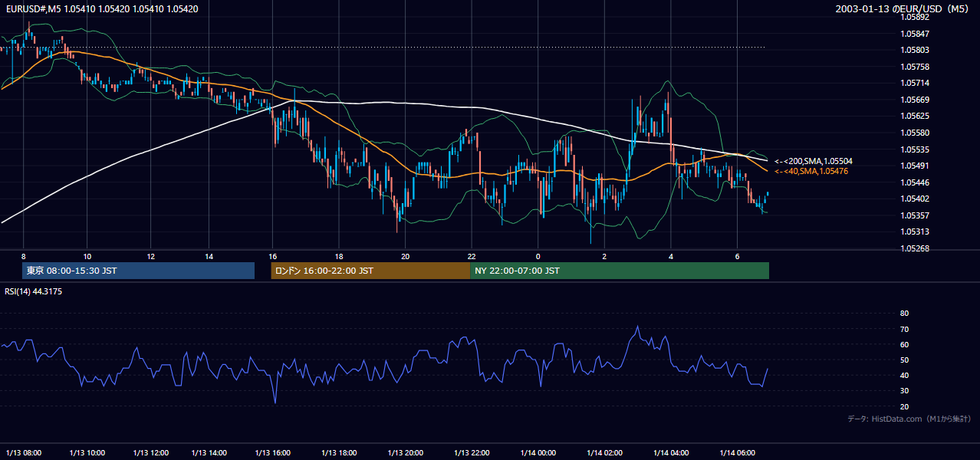Click price level 1.05535 on the axis
Image resolution: width=980 pixels, height=460 pixels.
click(915, 149)
